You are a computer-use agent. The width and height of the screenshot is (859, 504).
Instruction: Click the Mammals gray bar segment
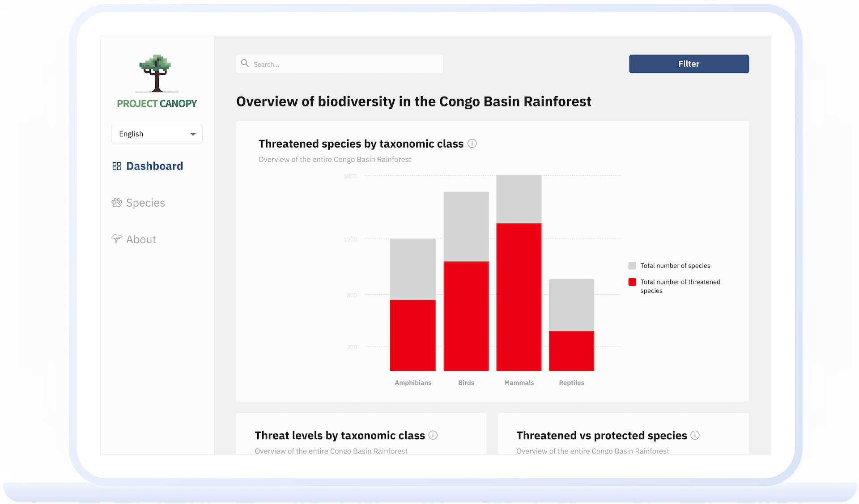pos(519,199)
